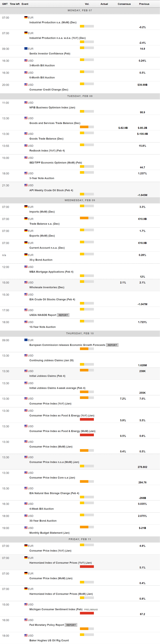Click the Wednesday, Feb 09 date header
Image resolution: width=160 pixels, height=644 pixels.
[80, 200]
